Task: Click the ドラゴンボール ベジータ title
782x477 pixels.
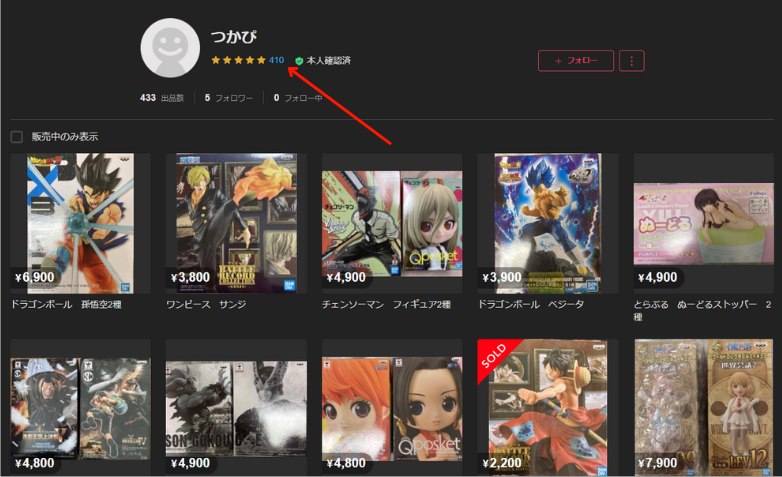Action: pos(531,304)
